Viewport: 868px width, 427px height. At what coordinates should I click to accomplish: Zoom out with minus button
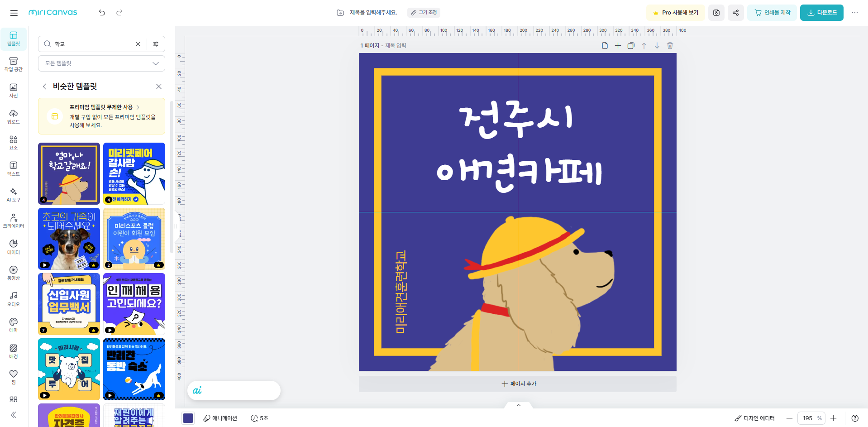789,418
